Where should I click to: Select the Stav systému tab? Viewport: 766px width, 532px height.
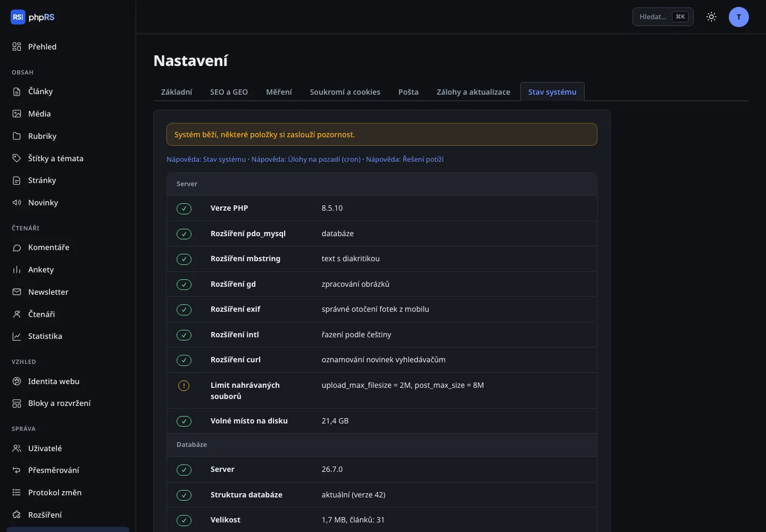coord(552,92)
